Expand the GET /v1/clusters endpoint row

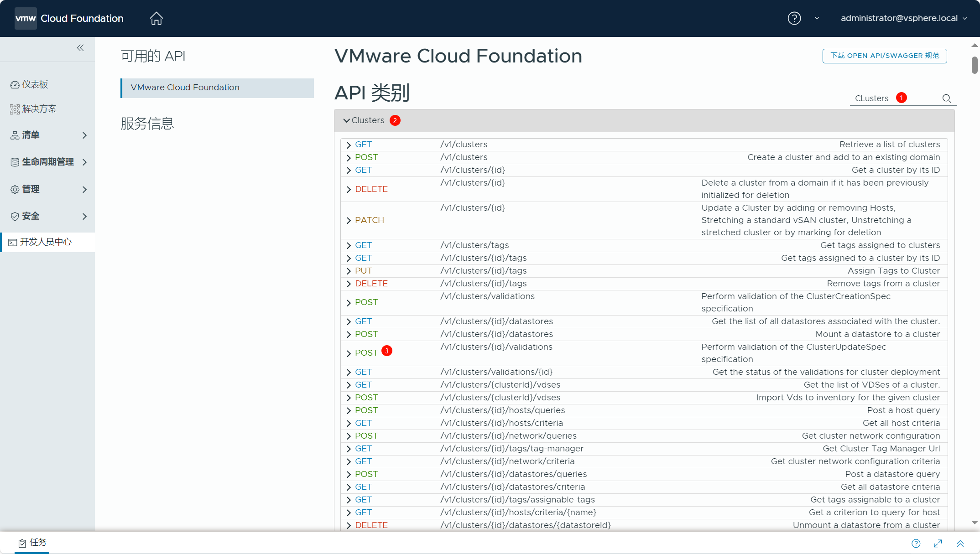(349, 145)
